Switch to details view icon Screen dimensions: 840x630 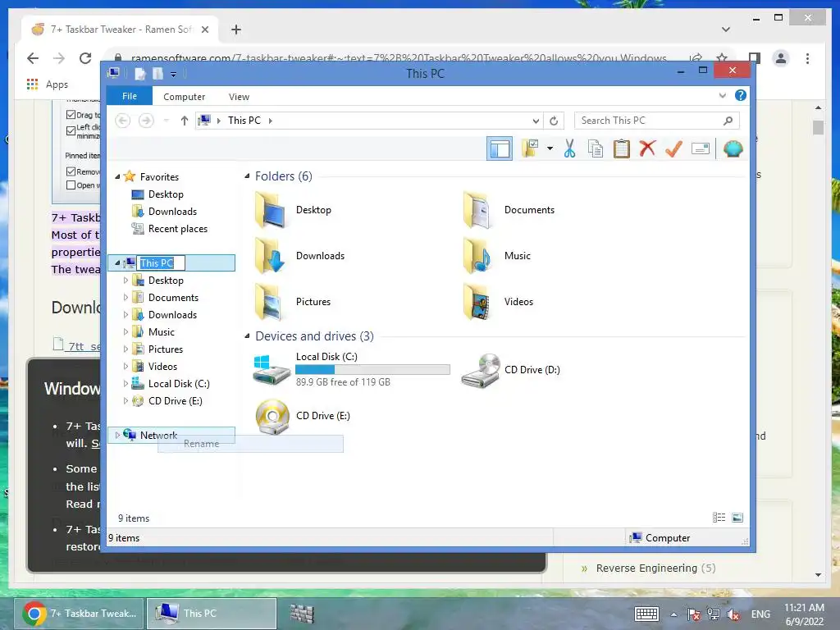719,518
